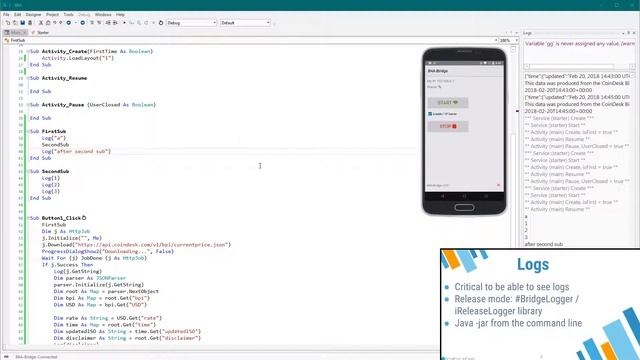Open the File menu
This screenshot has width=640, height=360.
tap(6, 15)
